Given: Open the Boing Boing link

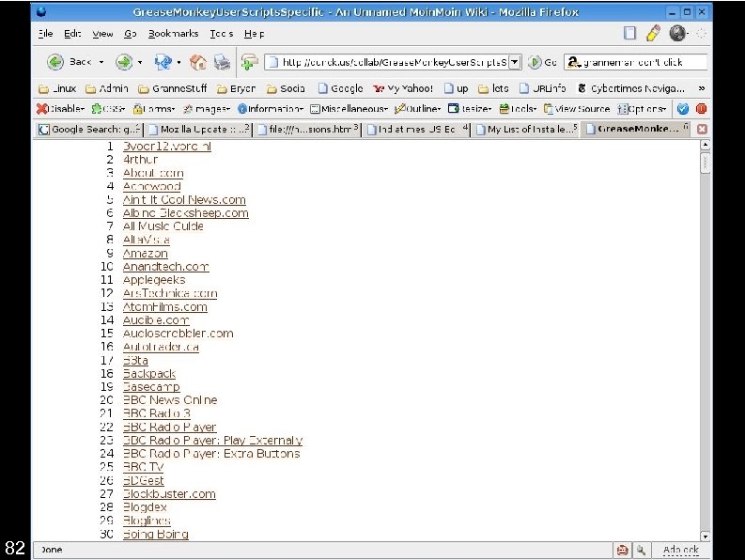Looking at the screenshot, I should coord(155,534).
